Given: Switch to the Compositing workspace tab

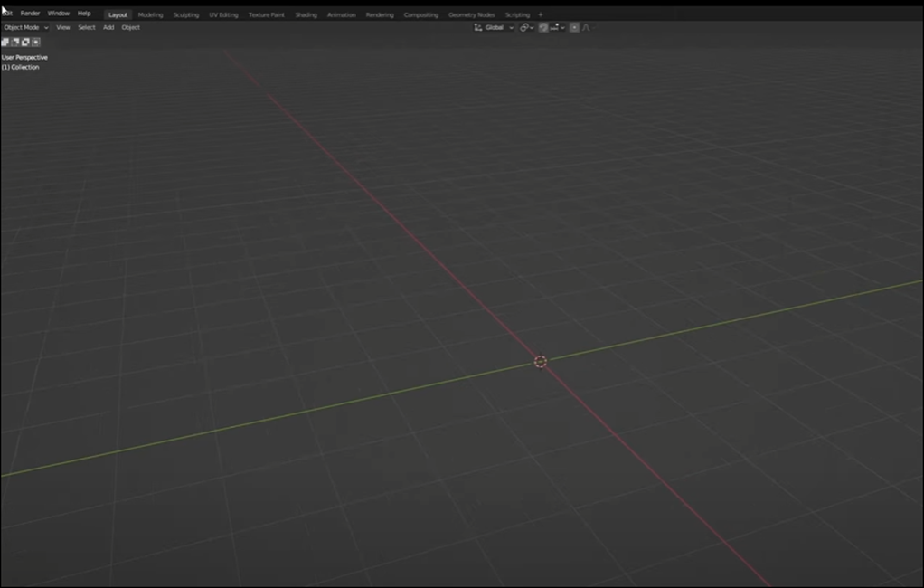Looking at the screenshot, I should 420,14.
